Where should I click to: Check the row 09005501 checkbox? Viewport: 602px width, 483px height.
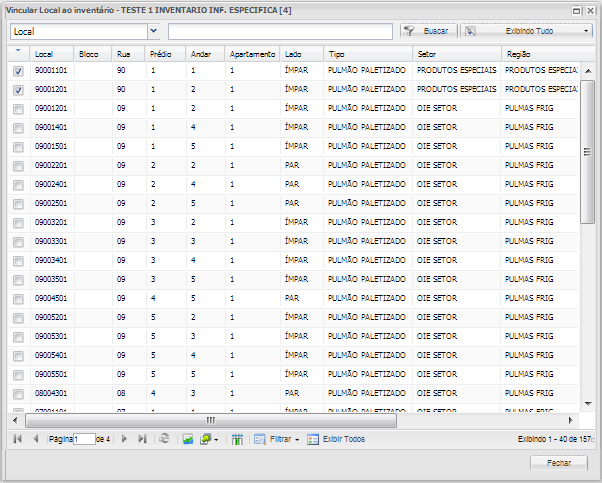tap(18, 375)
